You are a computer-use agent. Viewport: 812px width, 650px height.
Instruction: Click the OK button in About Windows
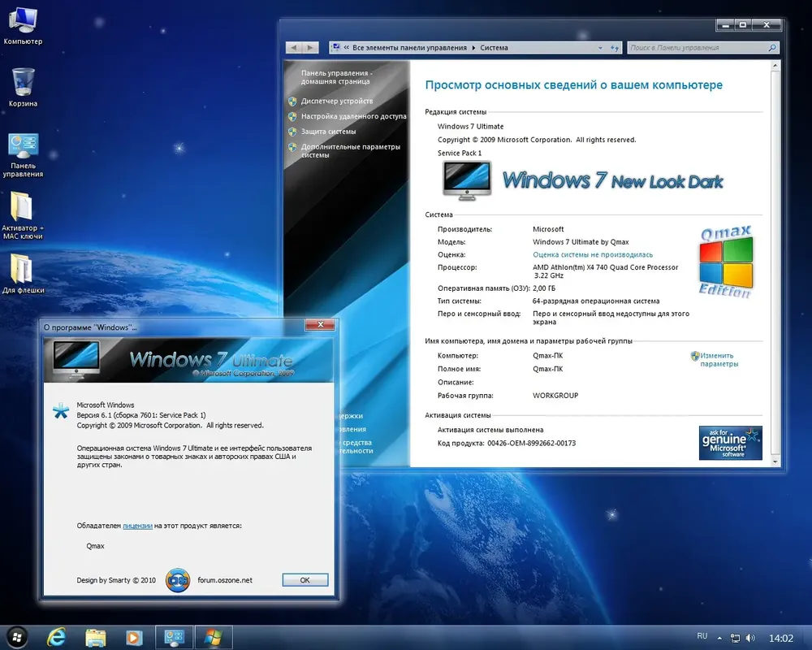[x=305, y=580]
